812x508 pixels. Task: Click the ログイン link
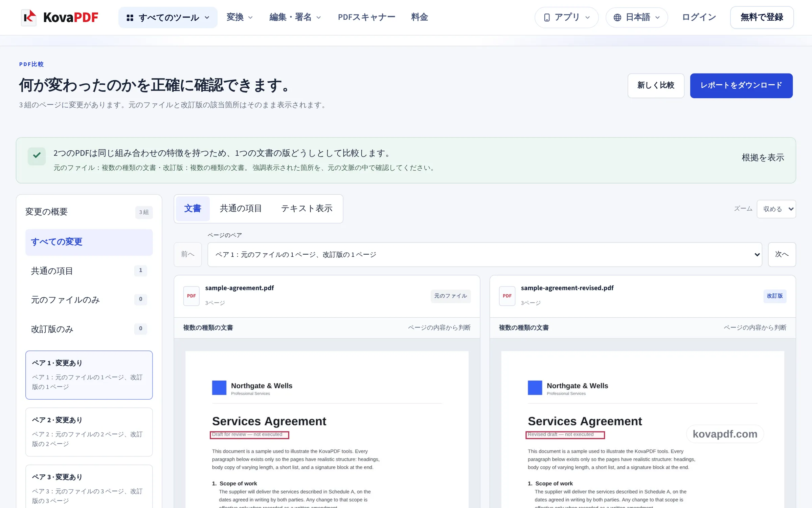coord(699,17)
